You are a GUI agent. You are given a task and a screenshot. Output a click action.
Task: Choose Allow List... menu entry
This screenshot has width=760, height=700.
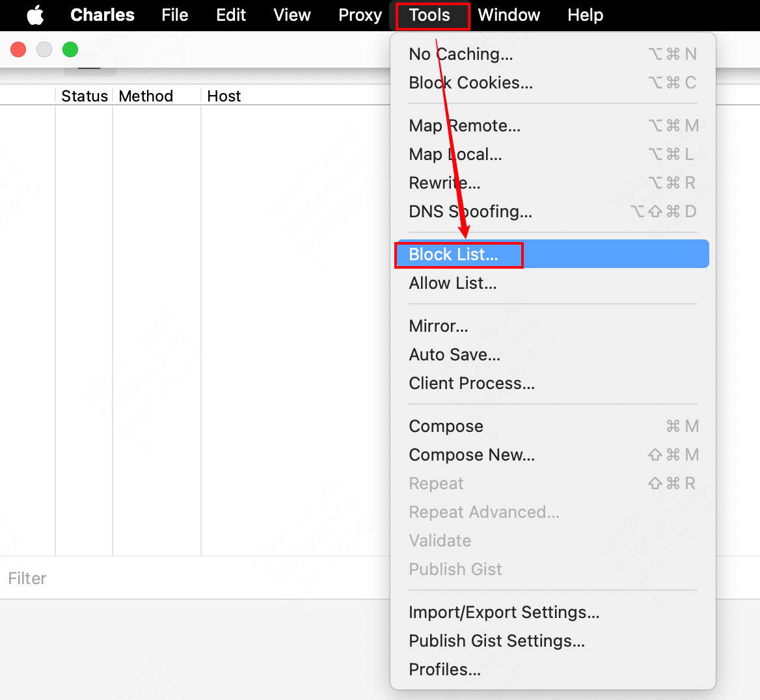(x=552, y=282)
